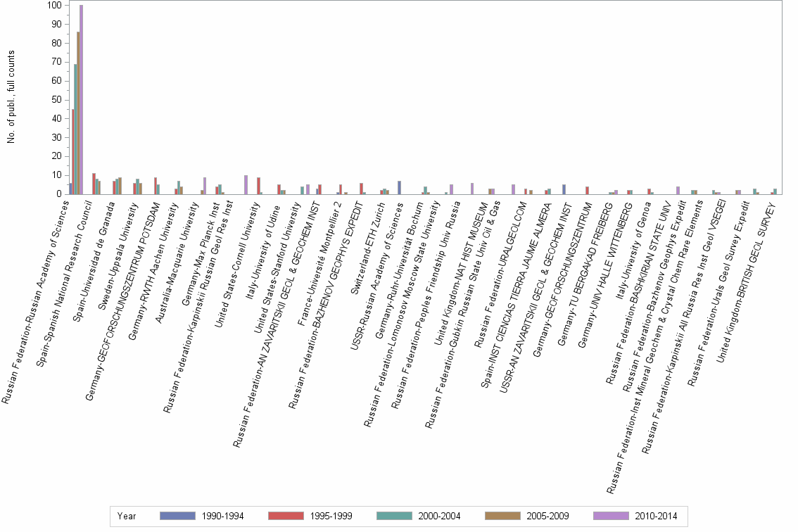Viewport: 798px width, 532px height.
Task: Toggle the 1990-1994 legend entry
Action: [222, 516]
